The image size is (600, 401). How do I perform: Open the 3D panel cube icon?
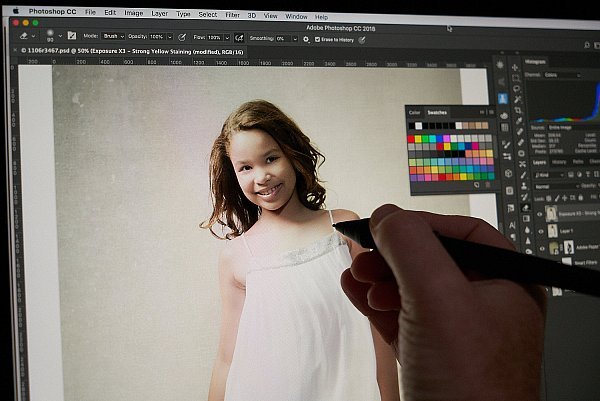[508, 173]
